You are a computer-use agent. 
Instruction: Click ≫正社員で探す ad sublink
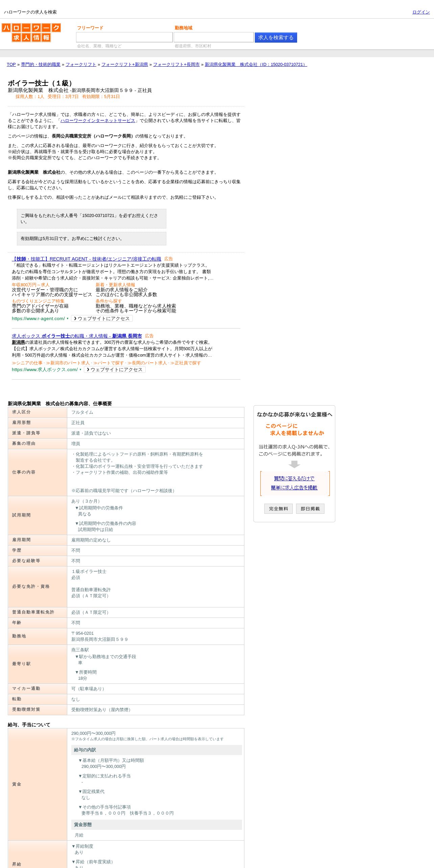click(x=186, y=363)
